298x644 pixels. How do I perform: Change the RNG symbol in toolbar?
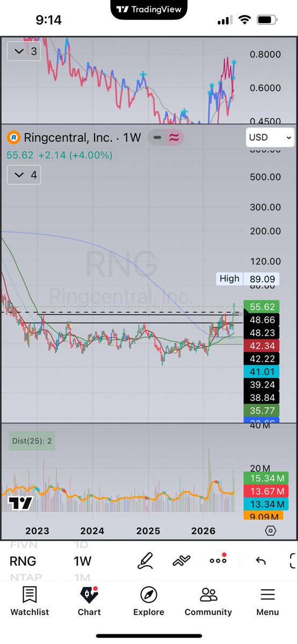click(x=23, y=561)
